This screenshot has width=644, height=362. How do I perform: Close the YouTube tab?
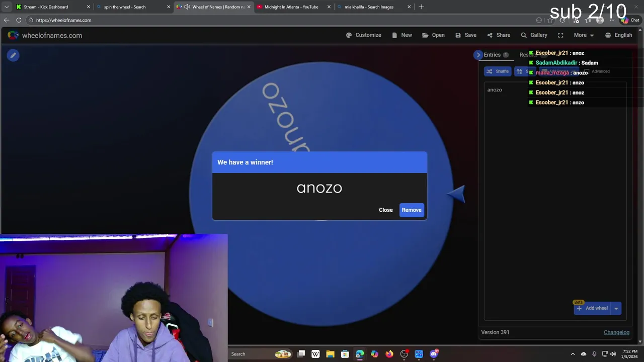pos(329,7)
